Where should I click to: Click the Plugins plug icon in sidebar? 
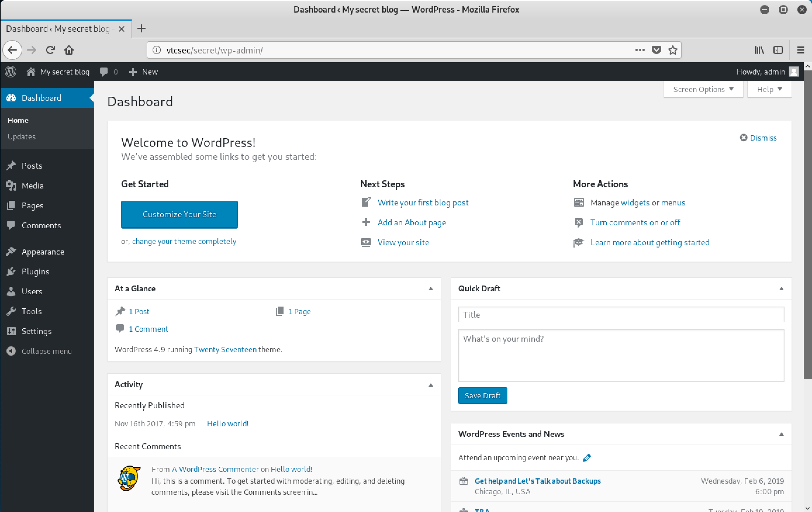click(11, 271)
